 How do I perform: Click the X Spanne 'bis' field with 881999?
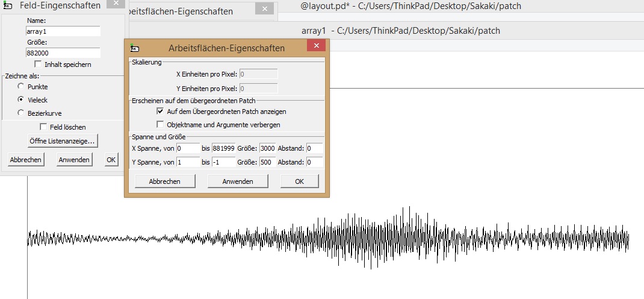[x=223, y=148]
